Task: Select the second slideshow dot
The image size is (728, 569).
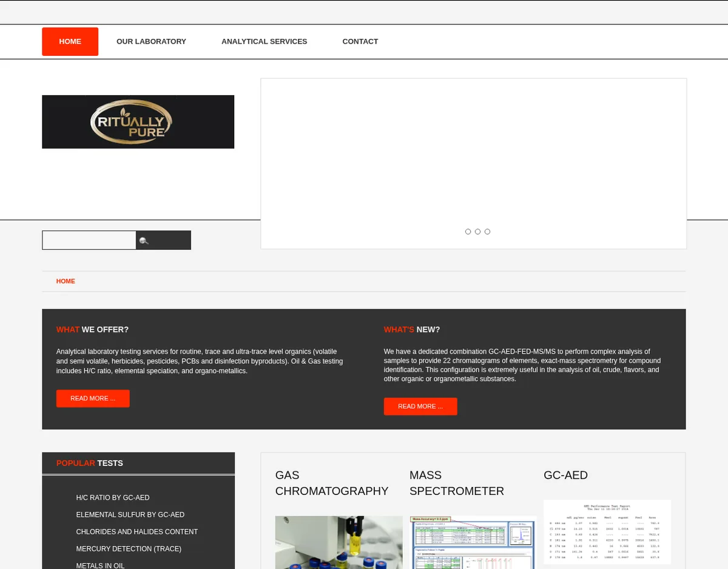Action: 477,232
